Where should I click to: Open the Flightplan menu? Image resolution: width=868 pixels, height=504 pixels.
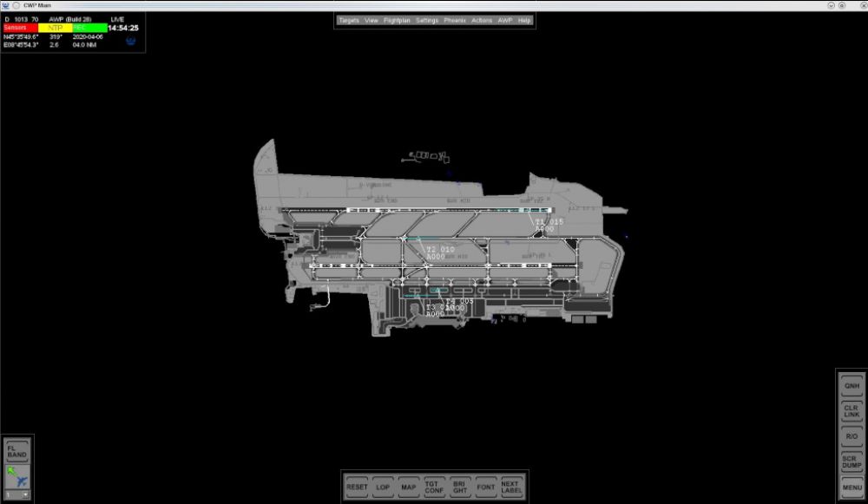pyautogui.click(x=397, y=20)
